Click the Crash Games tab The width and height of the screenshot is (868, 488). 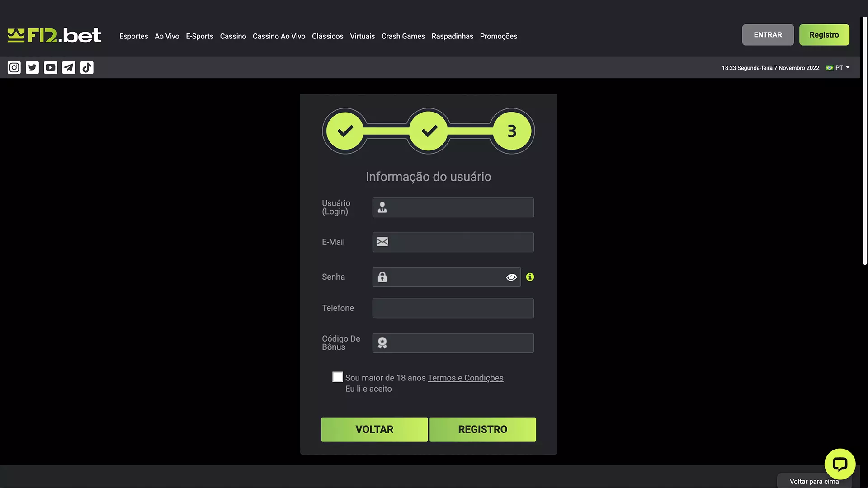coord(403,36)
